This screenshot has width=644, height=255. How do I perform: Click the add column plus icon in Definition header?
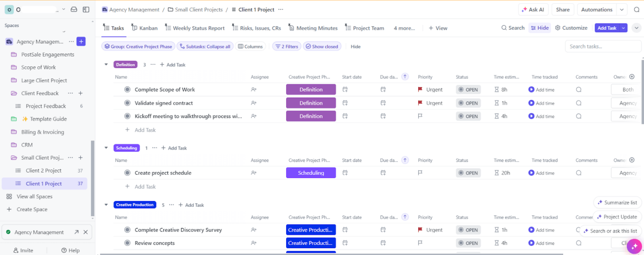click(632, 77)
